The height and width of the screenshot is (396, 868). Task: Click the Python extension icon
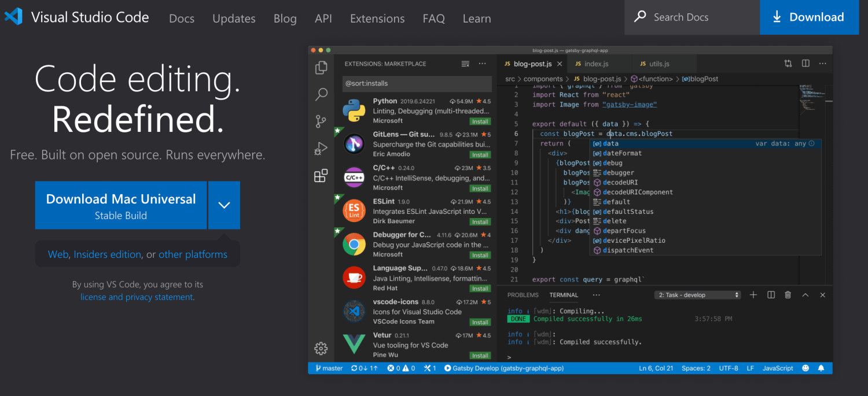point(354,110)
